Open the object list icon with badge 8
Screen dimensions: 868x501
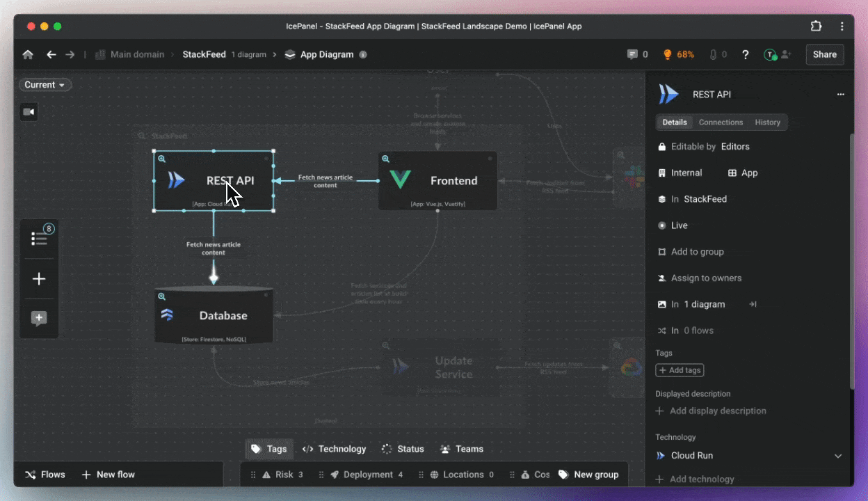point(40,238)
